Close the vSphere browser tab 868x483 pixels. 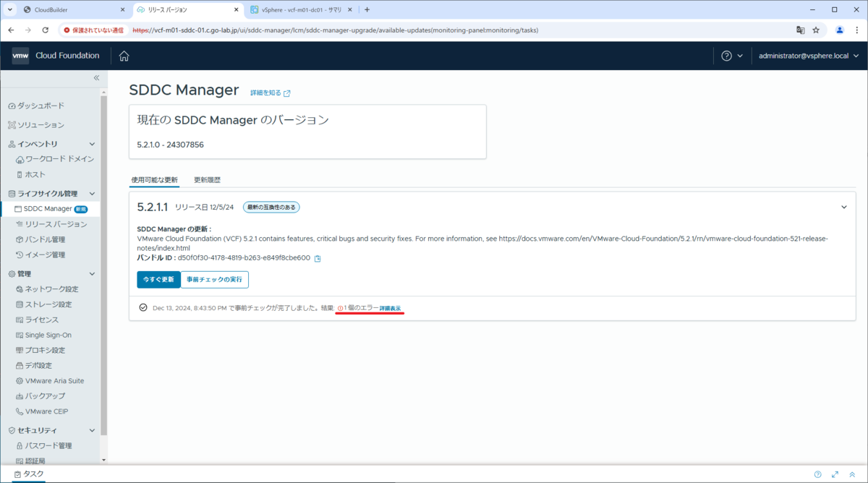pos(351,10)
